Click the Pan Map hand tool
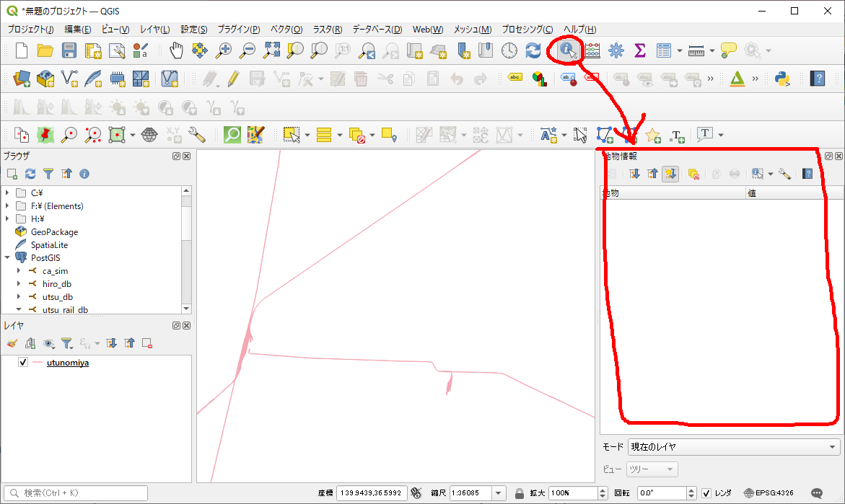 [177, 50]
